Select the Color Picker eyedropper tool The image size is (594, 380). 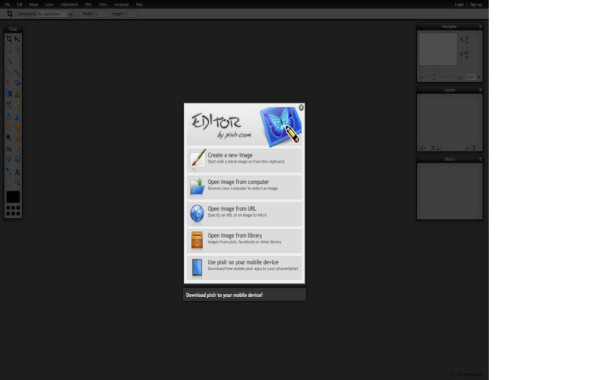click(9, 172)
